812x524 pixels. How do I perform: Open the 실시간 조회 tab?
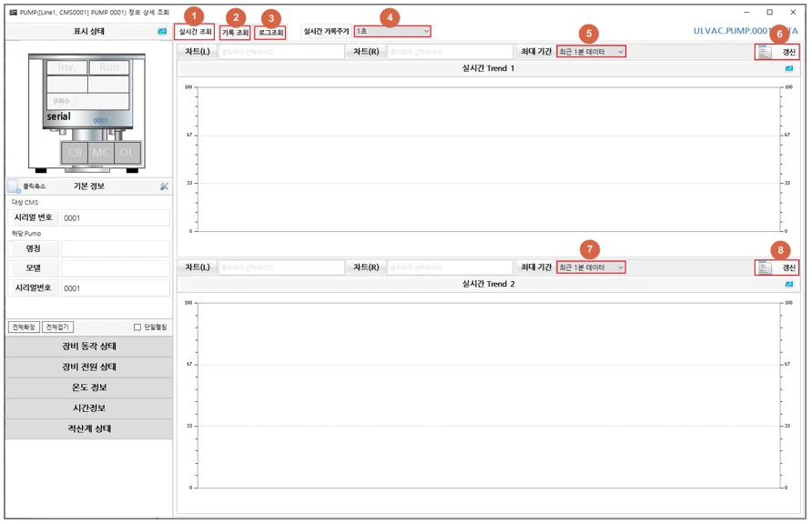pos(194,32)
